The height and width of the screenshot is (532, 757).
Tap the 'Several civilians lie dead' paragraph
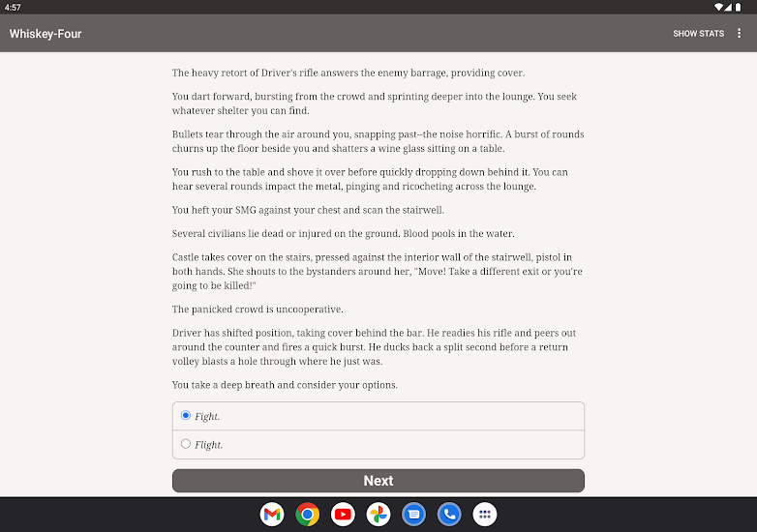coord(344,234)
